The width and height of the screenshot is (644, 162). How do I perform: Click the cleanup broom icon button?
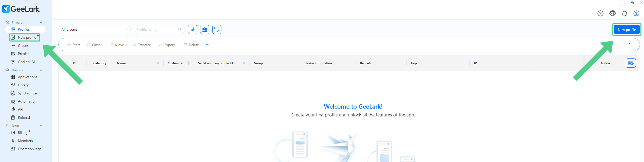(x=205, y=29)
